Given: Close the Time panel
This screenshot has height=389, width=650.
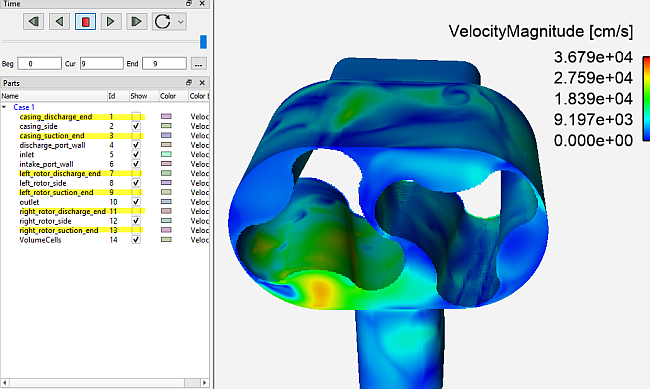Looking at the screenshot, I should (x=202, y=3).
